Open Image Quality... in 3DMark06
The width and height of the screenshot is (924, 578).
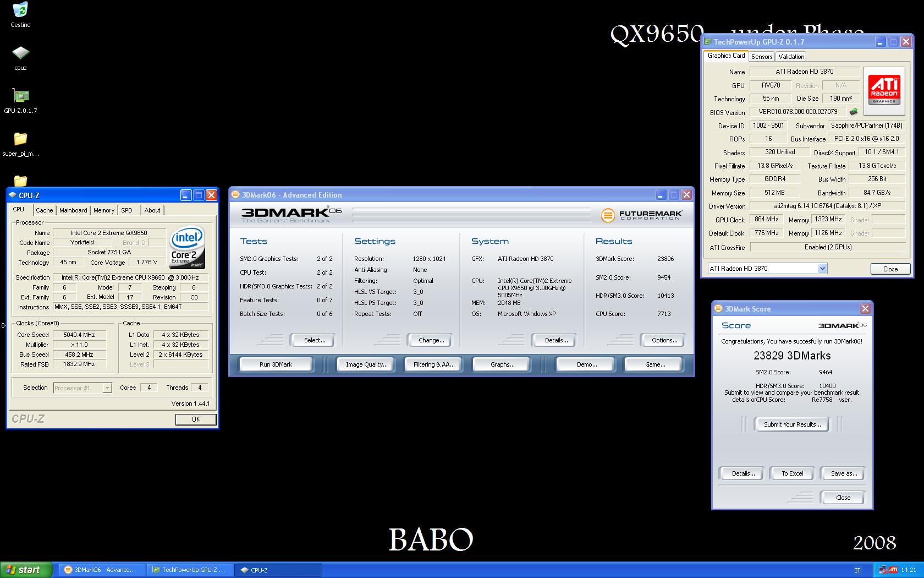point(366,364)
